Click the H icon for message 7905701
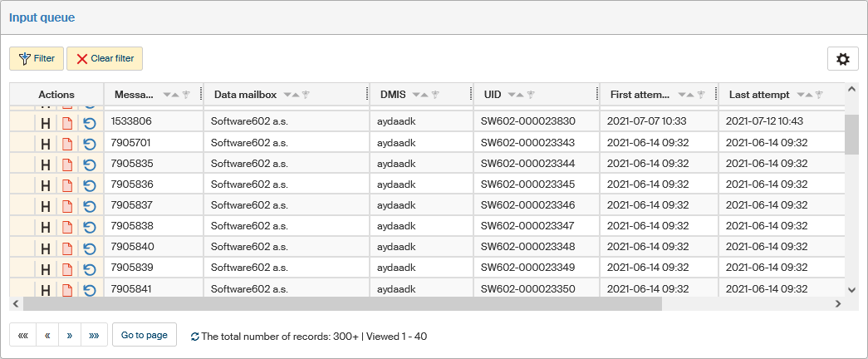Screen dimensions: 868x359 click(47, 143)
